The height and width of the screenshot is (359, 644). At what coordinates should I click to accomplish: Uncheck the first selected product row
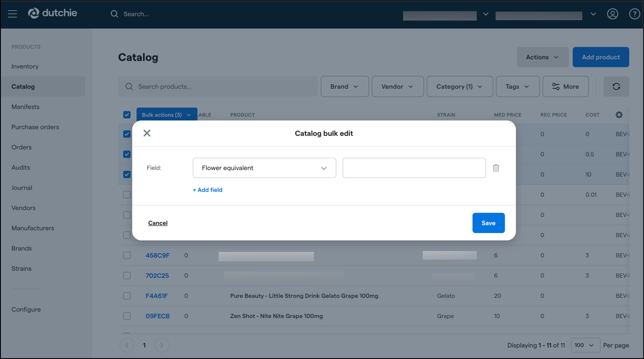[127, 134]
